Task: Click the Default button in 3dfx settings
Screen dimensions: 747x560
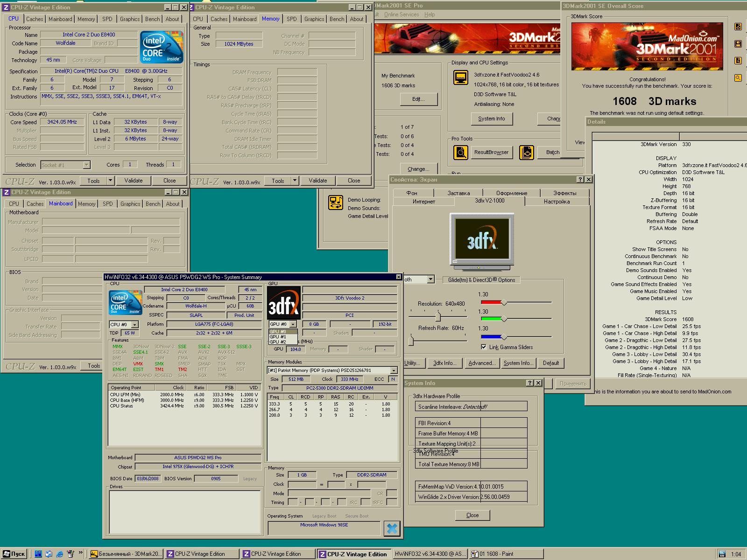Action: click(x=551, y=363)
